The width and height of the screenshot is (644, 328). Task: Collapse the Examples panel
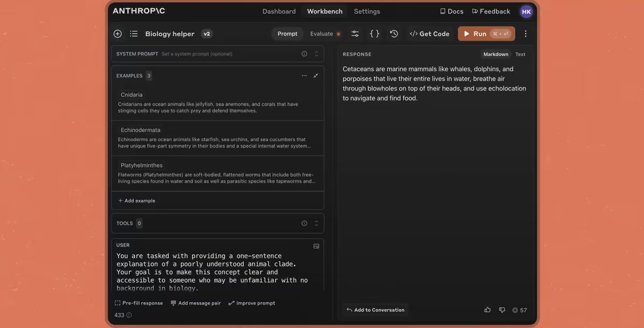point(316,76)
